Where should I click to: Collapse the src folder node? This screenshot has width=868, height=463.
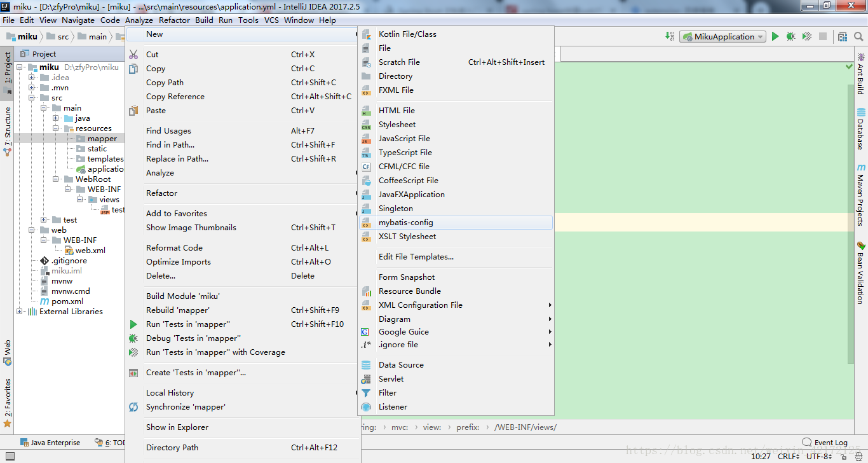tap(32, 98)
